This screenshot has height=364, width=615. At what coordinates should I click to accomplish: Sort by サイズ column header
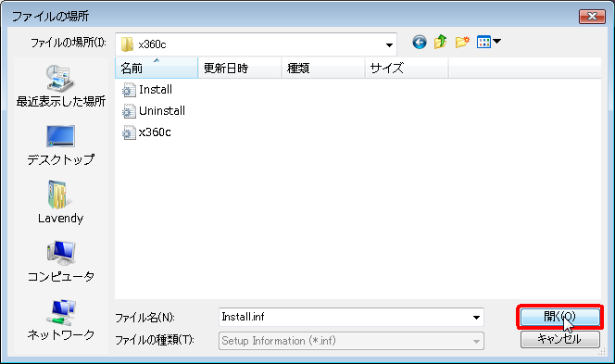(x=407, y=68)
